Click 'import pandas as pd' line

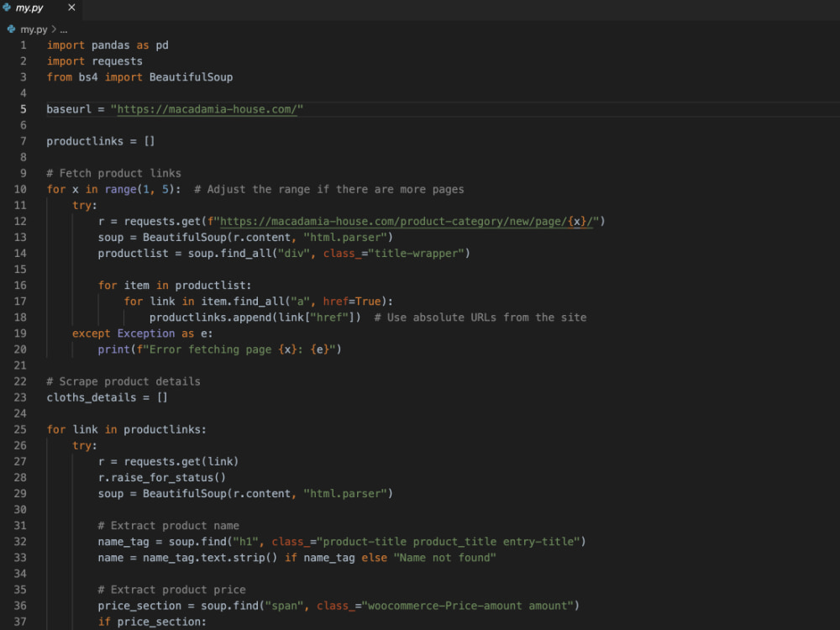coord(108,45)
